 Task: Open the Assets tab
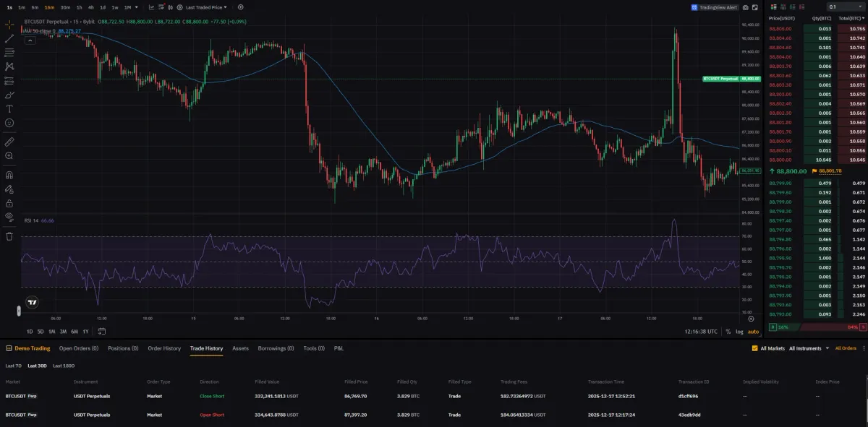point(240,348)
